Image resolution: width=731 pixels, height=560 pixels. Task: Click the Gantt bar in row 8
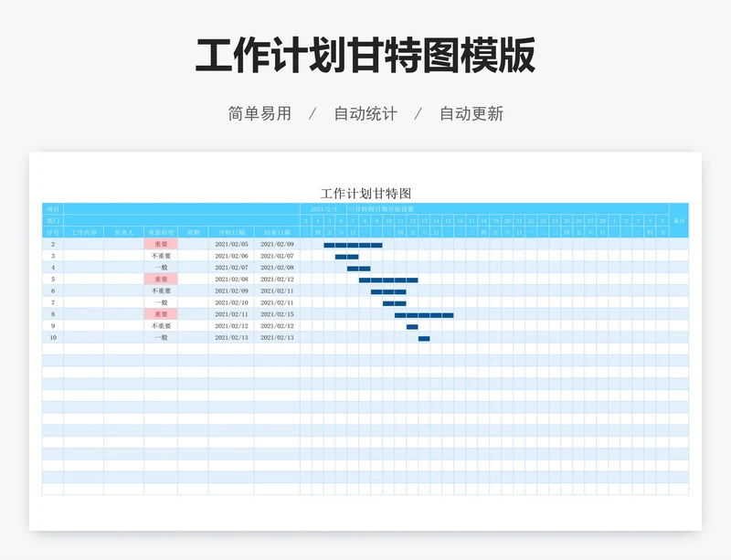pos(424,315)
